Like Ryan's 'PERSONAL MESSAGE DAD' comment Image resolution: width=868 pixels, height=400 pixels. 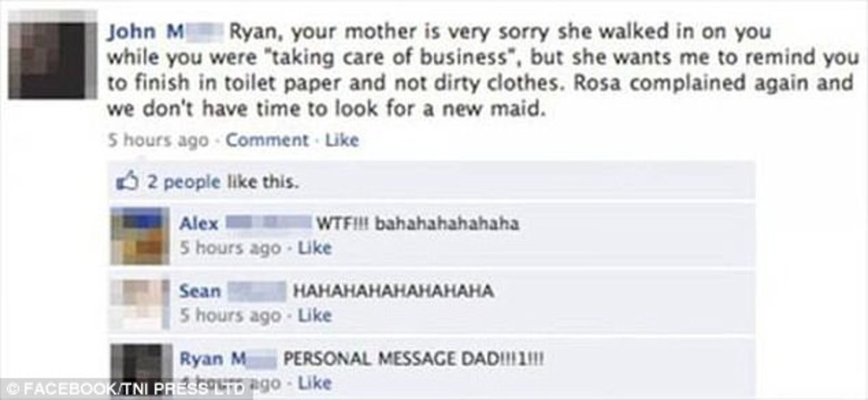tap(315, 383)
